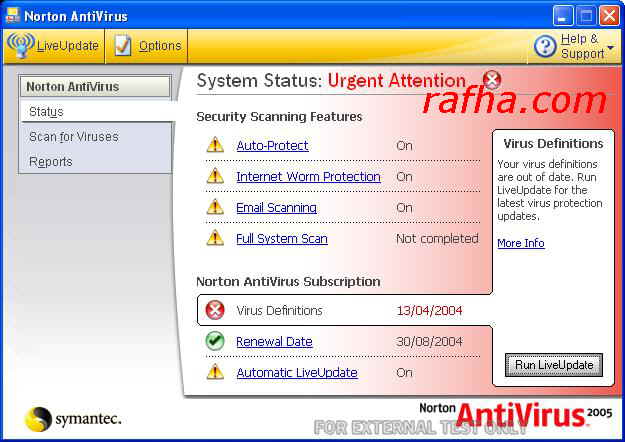Click the Norton AntiVirus title bar icon
625x442 pixels.
tap(12, 16)
